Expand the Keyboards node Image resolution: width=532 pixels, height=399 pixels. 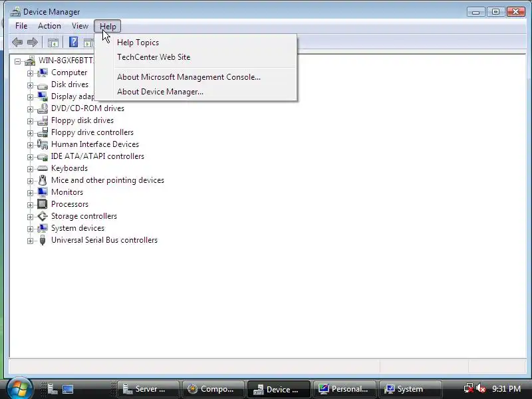pyautogui.click(x=30, y=169)
